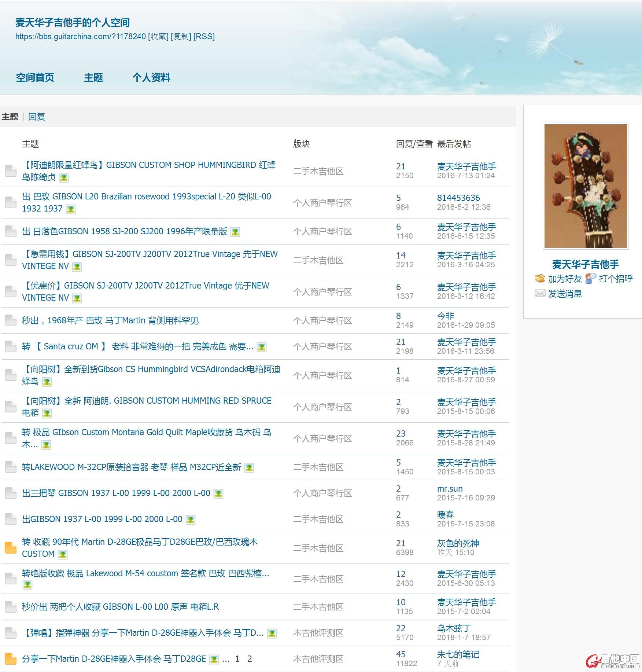Click the 打个招呼 greeting icon
Screen dimensions: 642x672
[591, 279]
